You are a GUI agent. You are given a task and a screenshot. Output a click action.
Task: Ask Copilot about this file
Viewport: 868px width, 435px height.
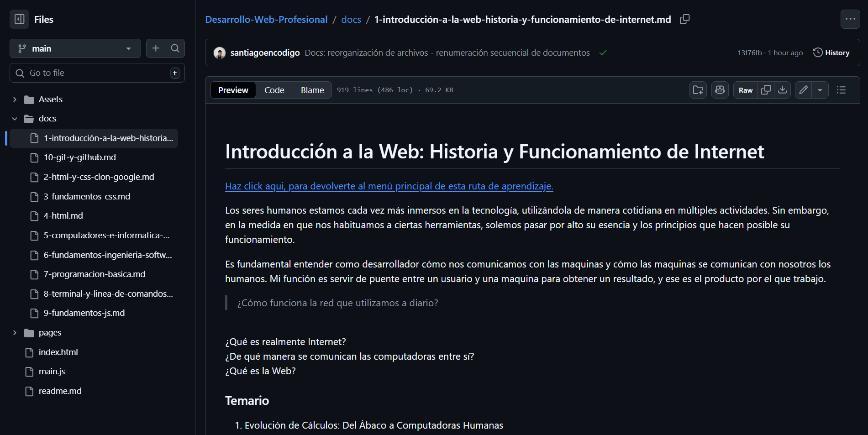tap(720, 90)
